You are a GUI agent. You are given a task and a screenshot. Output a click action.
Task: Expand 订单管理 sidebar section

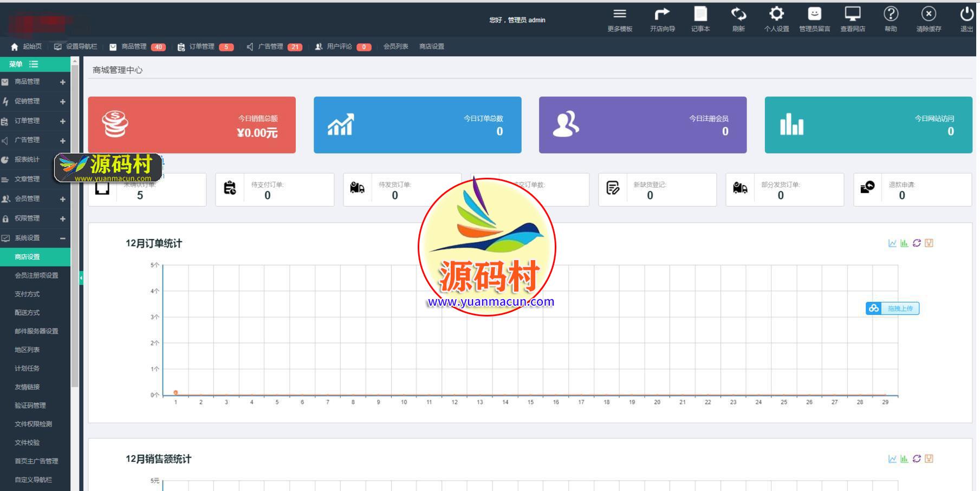(62, 121)
